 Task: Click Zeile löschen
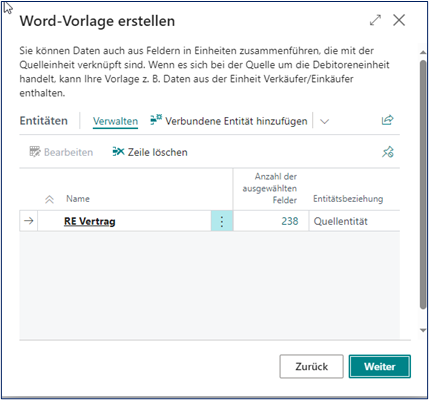[x=150, y=152]
